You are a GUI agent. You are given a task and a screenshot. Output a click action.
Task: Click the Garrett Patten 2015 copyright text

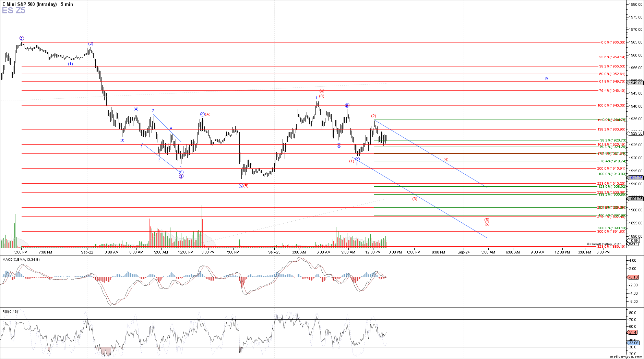(x=604, y=244)
